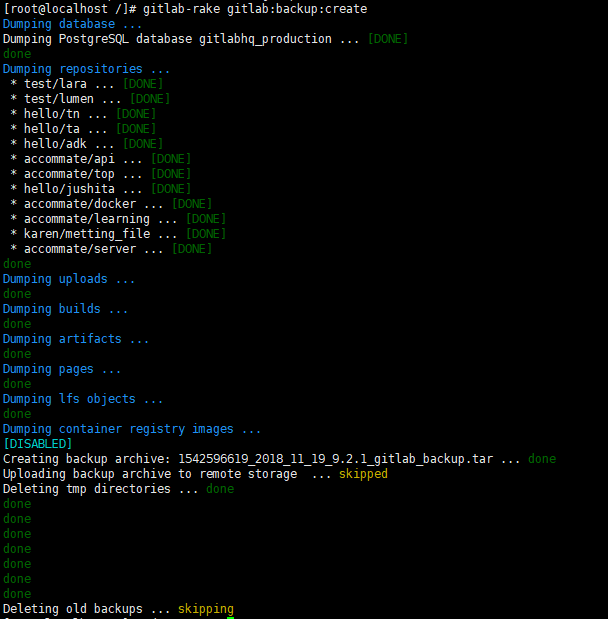Click the 'accommate/server' repository line

pyautogui.click(x=111, y=249)
